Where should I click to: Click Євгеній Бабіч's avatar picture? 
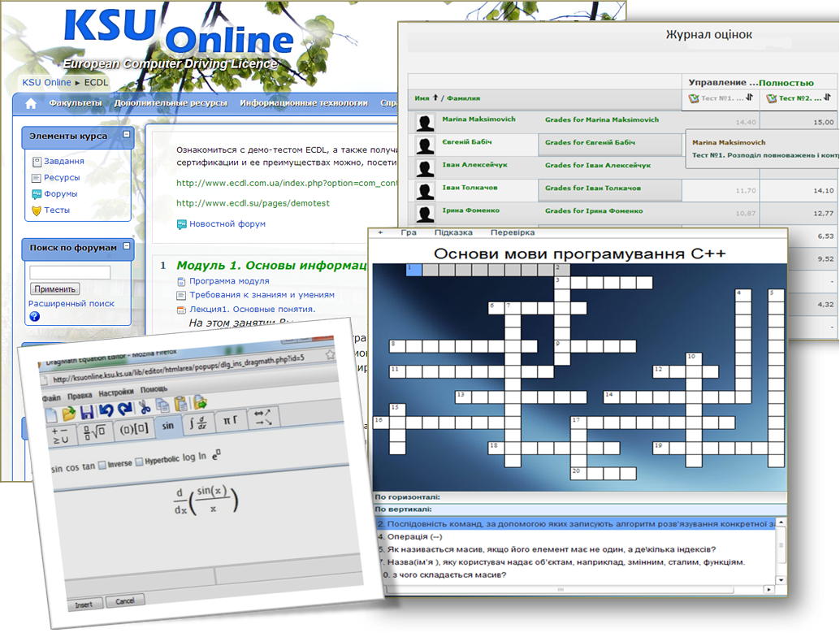pyautogui.click(x=426, y=145)
